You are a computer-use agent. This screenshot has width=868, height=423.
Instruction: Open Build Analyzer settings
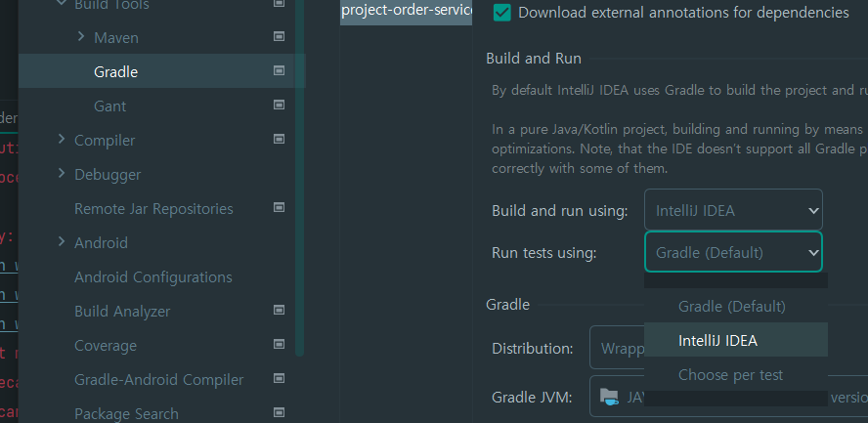point(122,312)
